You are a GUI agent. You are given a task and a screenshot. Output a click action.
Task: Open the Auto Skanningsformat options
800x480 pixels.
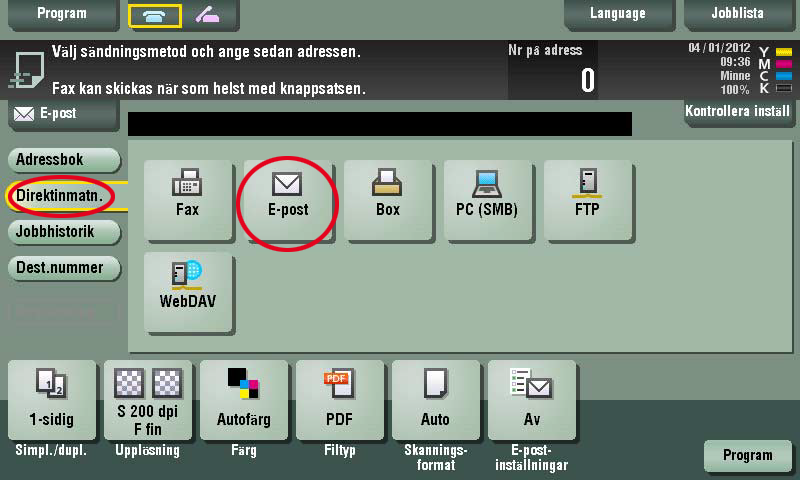[x=435, y=400]
